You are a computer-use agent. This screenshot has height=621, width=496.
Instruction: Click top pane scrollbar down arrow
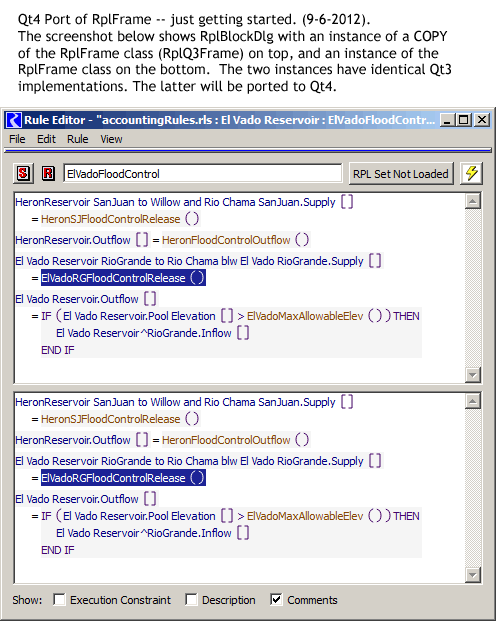tap(473, 375)
